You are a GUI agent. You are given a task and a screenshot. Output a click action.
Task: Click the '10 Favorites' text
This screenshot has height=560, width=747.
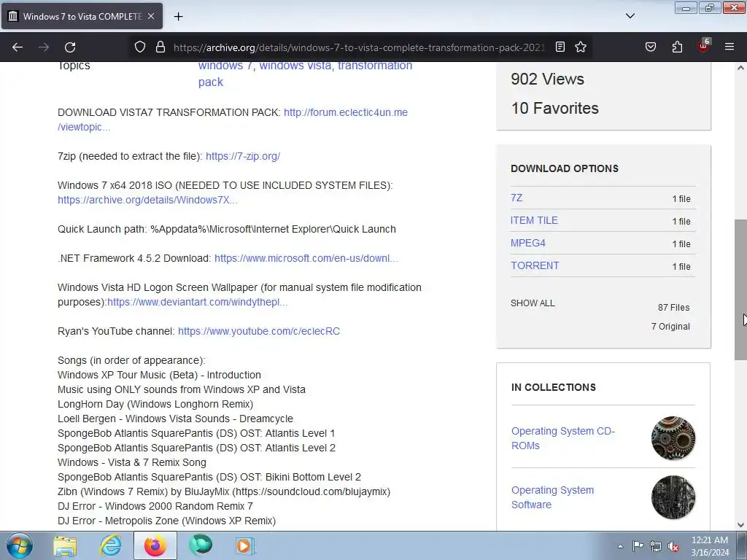tap(555, 108)
